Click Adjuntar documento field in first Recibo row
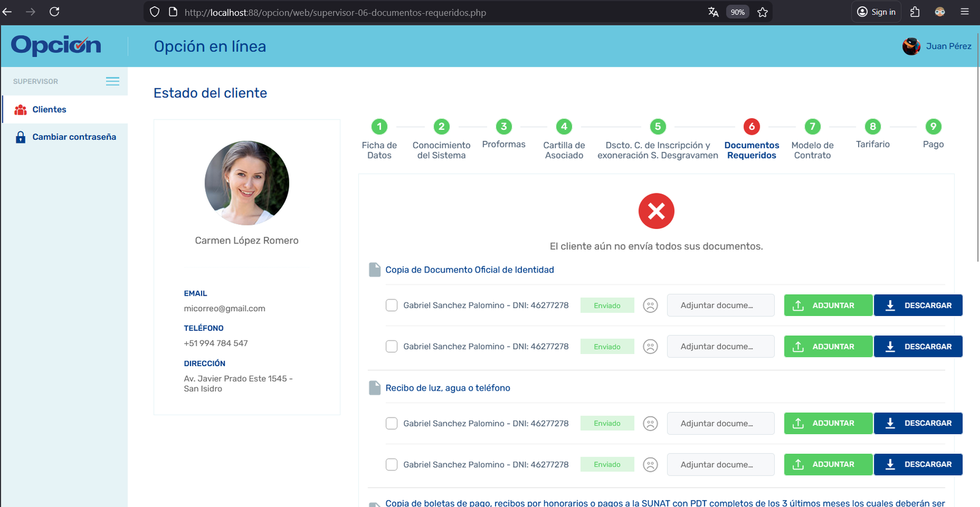980x507 pixels. point(721,423)
